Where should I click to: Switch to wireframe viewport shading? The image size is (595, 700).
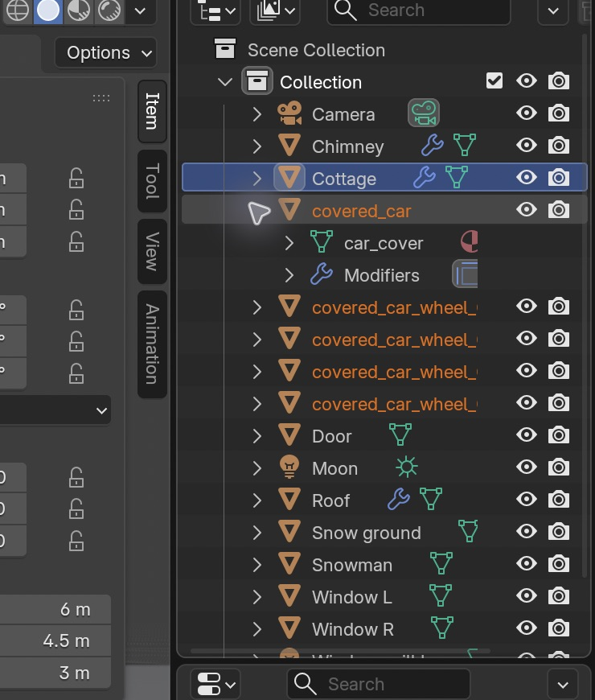(x=18, y=10)
